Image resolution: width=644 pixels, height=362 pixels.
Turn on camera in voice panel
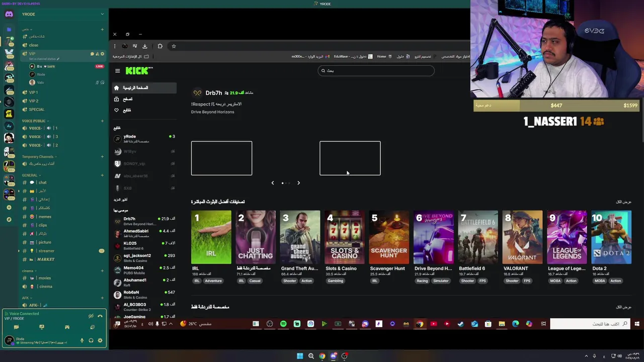16,327
